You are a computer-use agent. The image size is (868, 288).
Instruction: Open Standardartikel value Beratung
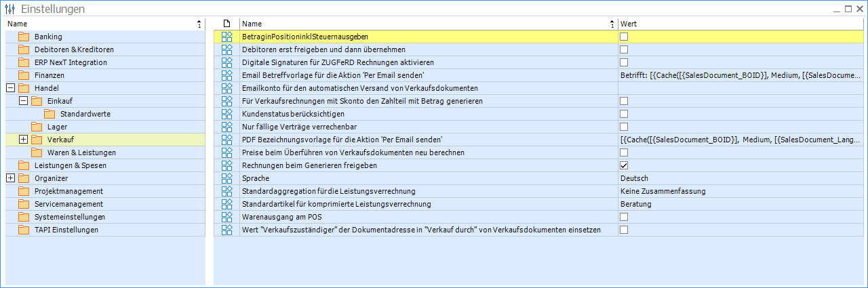click(635, 204)
